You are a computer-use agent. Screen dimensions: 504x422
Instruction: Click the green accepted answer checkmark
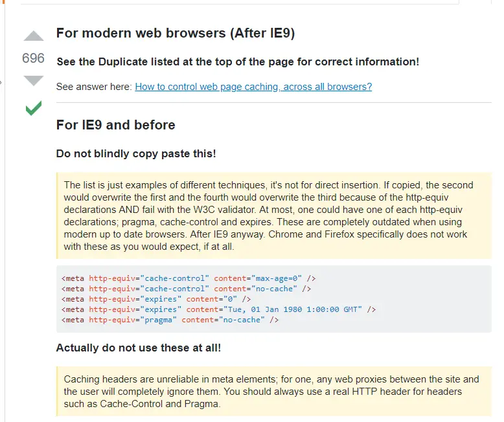click(x=34, y=108)
